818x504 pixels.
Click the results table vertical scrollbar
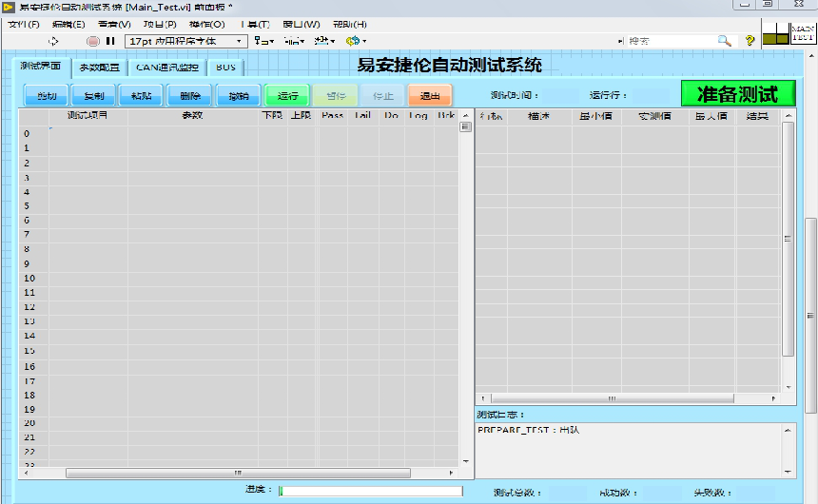789,239
